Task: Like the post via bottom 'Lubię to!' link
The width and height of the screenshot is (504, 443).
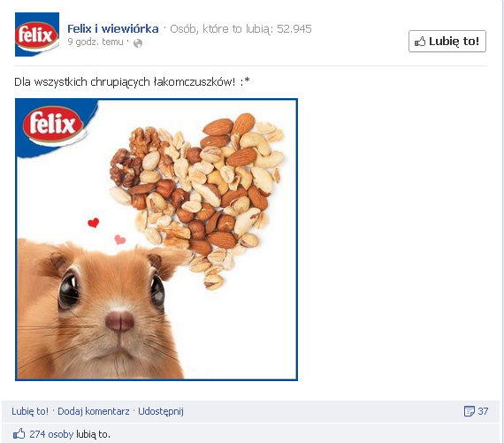Action: (x=30, y=411)
